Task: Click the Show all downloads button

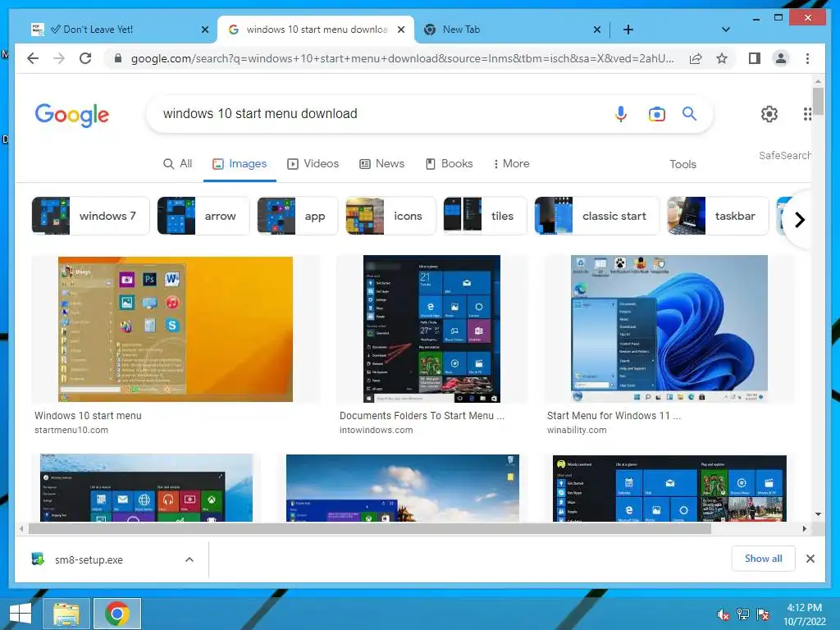Action: 763,558
